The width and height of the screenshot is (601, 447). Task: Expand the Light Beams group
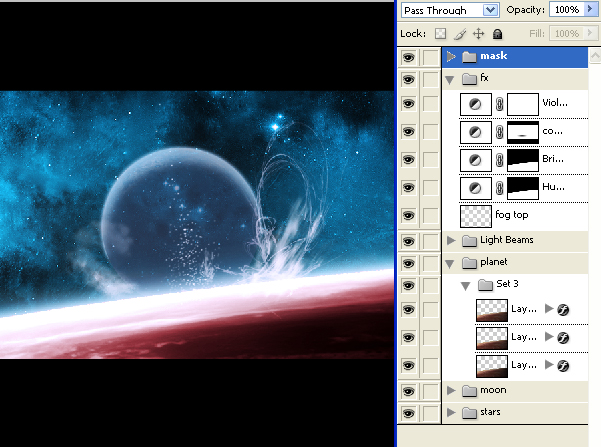coord(451,240)
